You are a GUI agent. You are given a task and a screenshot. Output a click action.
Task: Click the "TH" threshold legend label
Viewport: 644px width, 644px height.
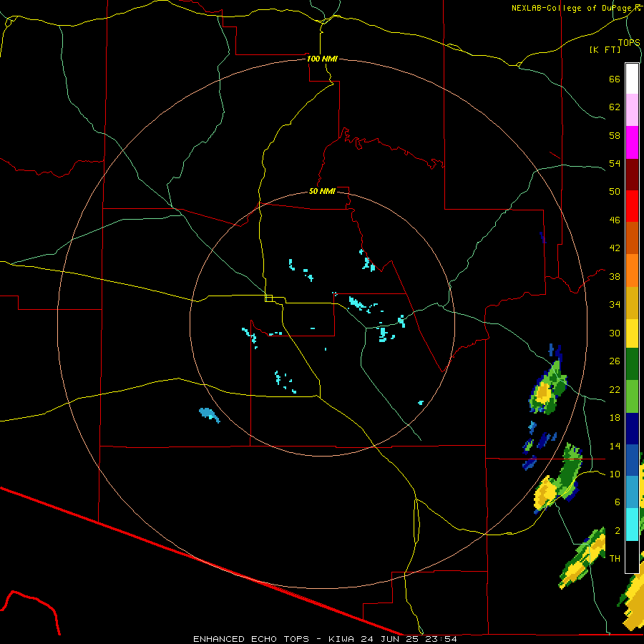coord(615,559)
